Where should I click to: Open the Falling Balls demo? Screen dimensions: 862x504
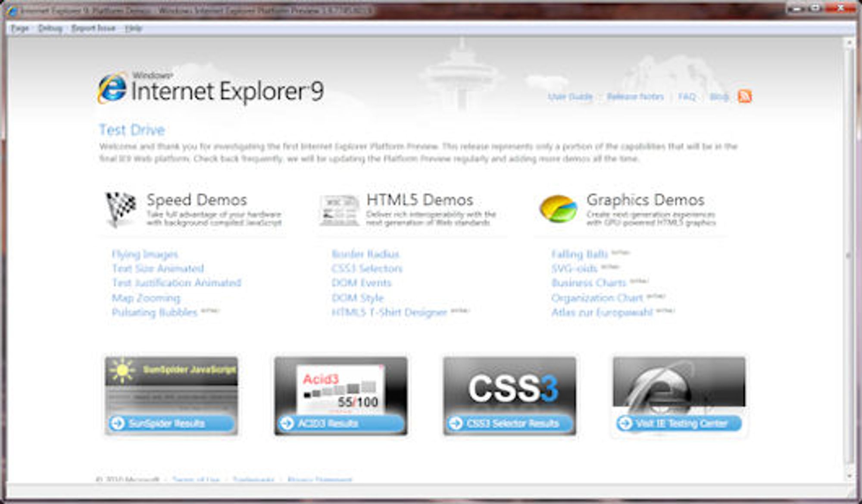(580, 254)
